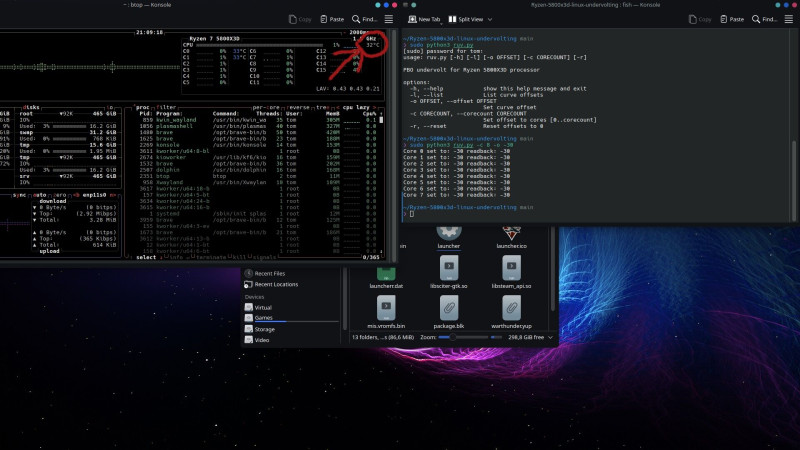Click the fish terminal prompt cursor

(x=412, y=214)
